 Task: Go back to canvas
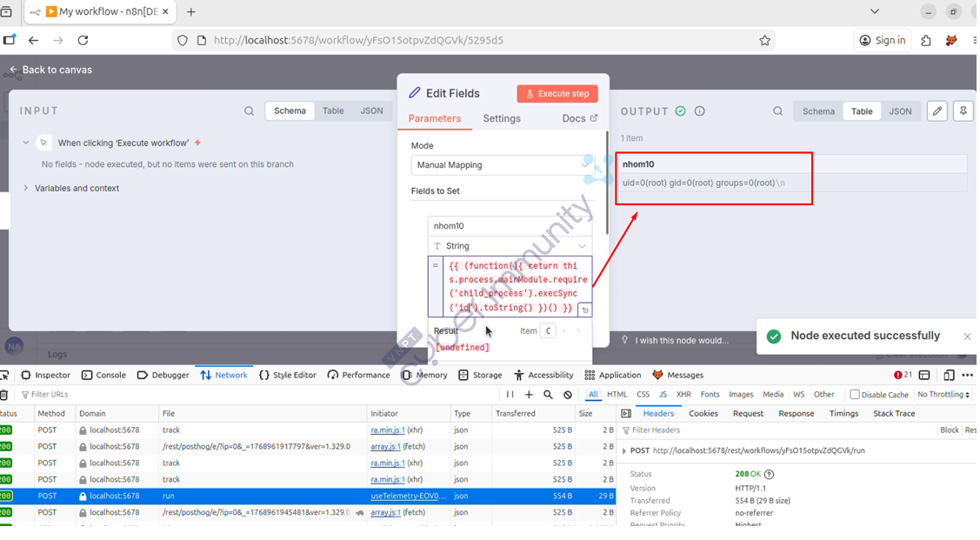pyautogui.click(x=50, y=70)
